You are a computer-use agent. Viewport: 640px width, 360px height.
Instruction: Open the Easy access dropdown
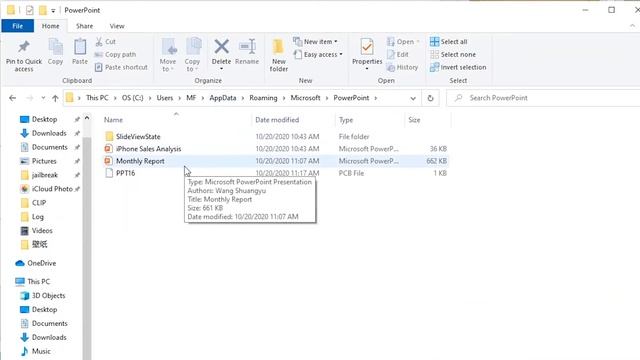coord(318,54)
